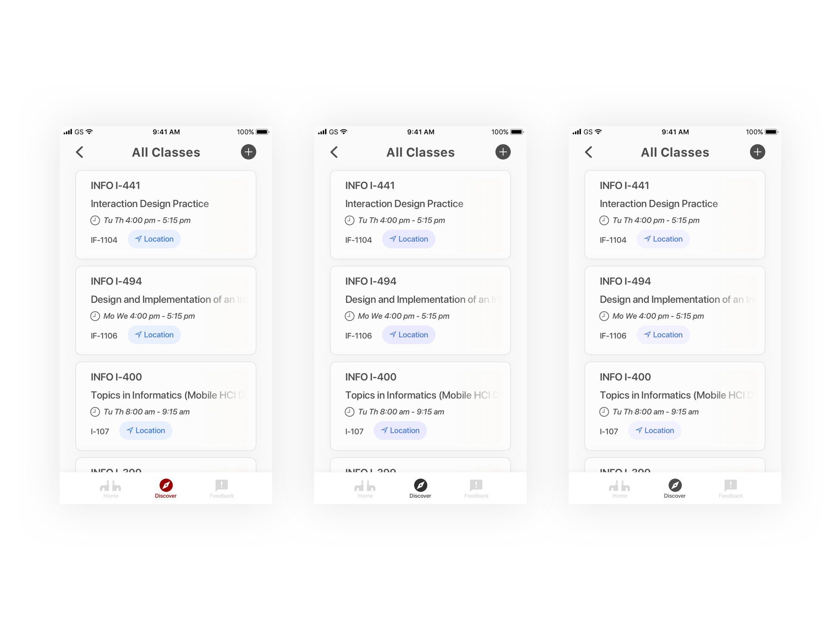Tap the clock icon on the INFO I-441 card in the left phone
Screen dimensions: 840x630
tap(95, 220)
